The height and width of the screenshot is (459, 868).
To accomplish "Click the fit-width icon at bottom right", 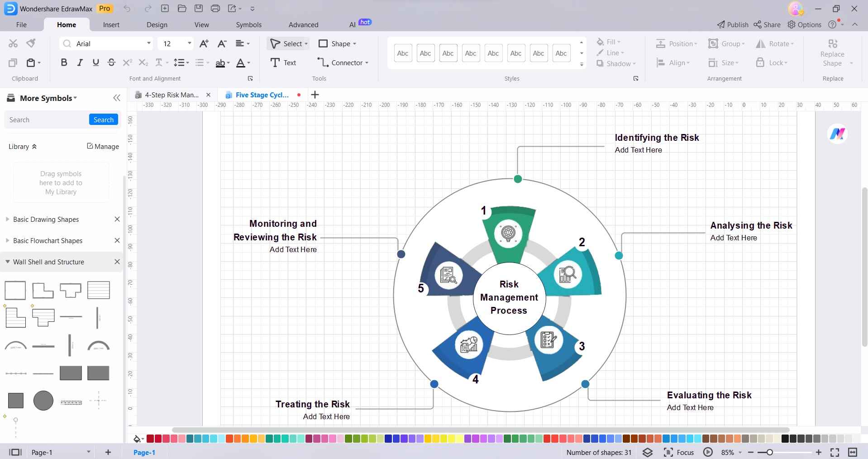I will click(x=853, y=452).
